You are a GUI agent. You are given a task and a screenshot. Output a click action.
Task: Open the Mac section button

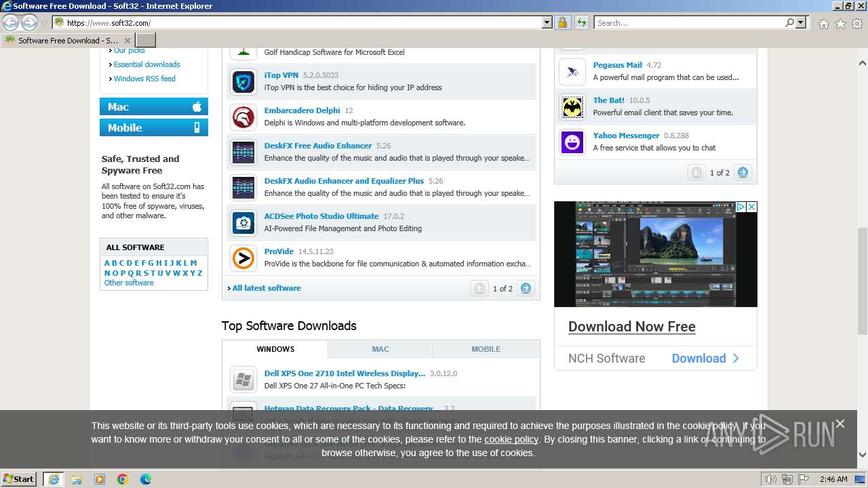(x=154, y=107)
